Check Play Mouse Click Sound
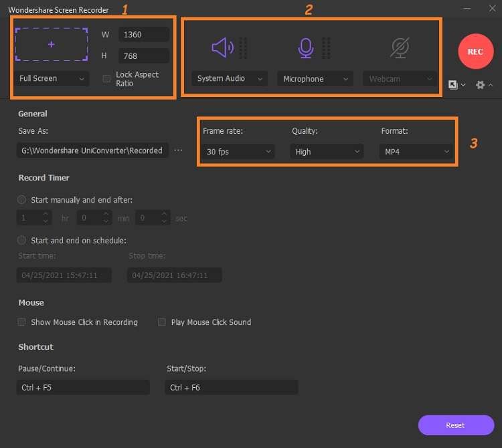The image size is (502, 448). (x=162, y=322)
